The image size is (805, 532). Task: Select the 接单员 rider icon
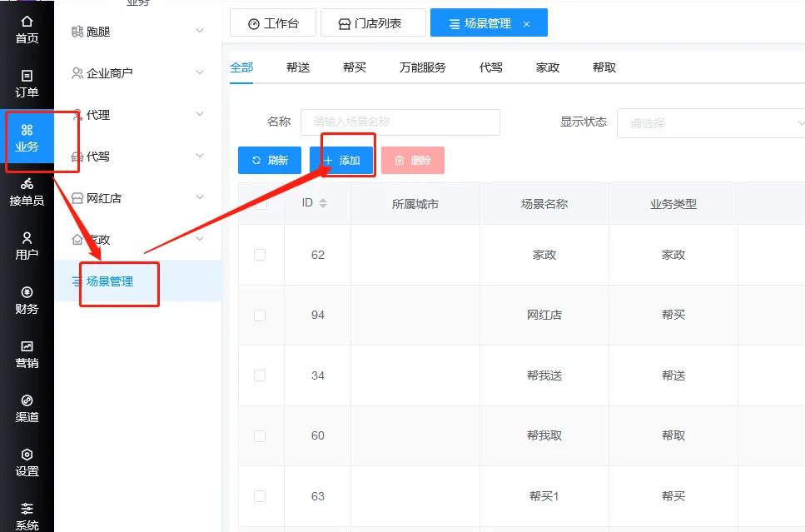27,192
